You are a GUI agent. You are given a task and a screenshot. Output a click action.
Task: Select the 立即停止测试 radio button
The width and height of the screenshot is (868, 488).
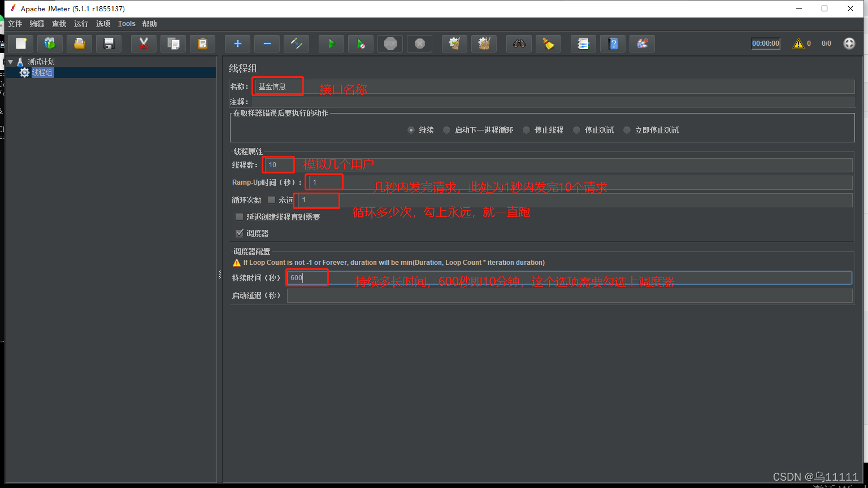pos(627,130)
